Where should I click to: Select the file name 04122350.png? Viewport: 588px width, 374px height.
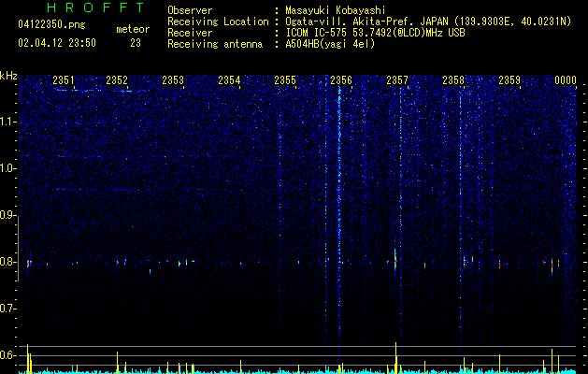coord(51,25)
